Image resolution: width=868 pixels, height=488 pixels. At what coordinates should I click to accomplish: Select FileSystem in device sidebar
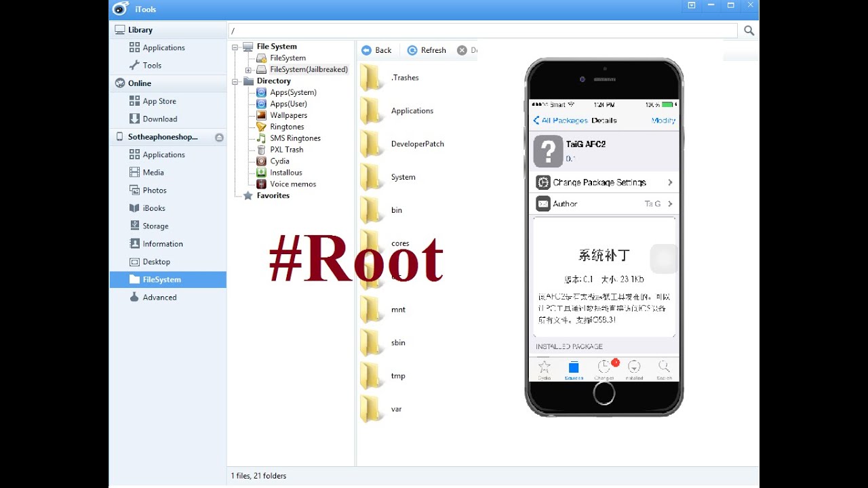click(167, 279)
